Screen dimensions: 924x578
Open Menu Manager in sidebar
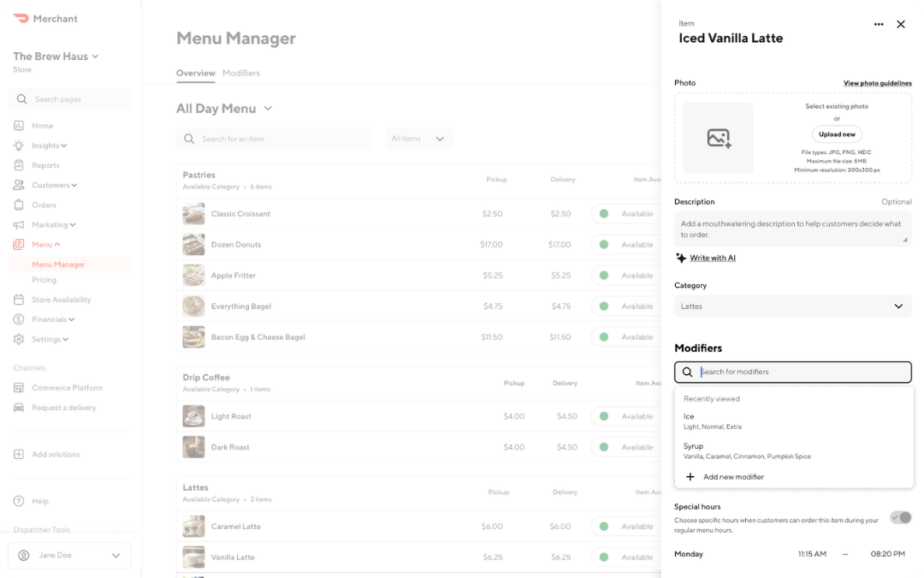pyautogui.click(x=69, y=265)
